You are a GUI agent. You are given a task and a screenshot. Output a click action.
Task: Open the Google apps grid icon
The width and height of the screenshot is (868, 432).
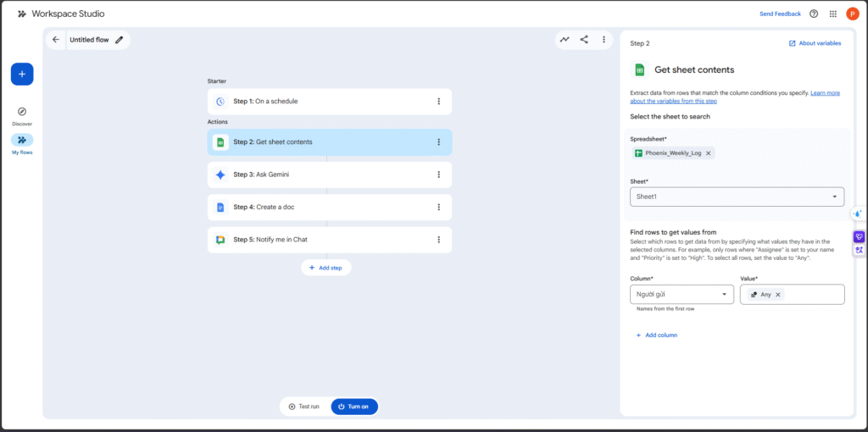tap(833, 14)
